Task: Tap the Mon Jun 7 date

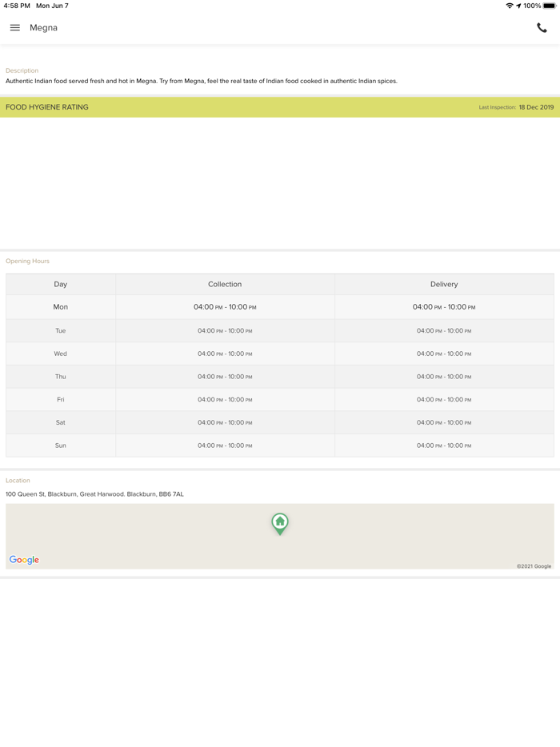Action: [52, 6]
